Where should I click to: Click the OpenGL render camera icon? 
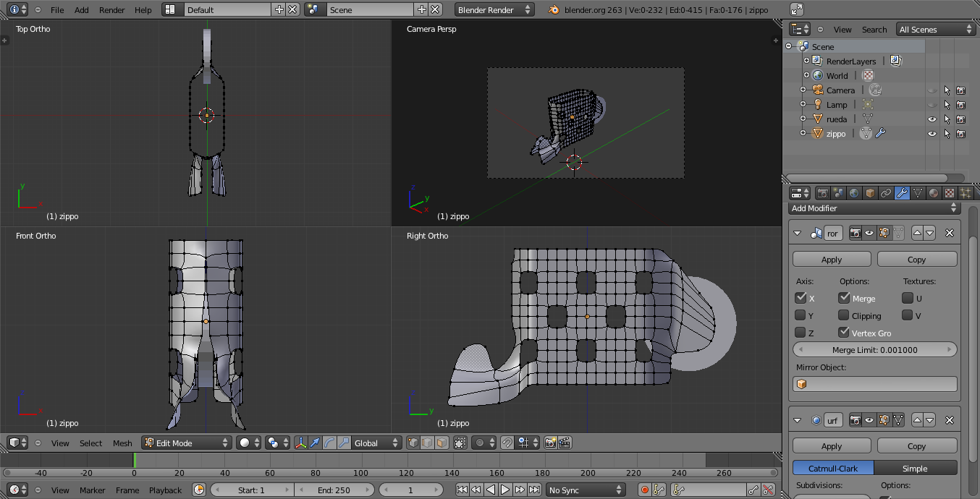[x=550, y=443]
